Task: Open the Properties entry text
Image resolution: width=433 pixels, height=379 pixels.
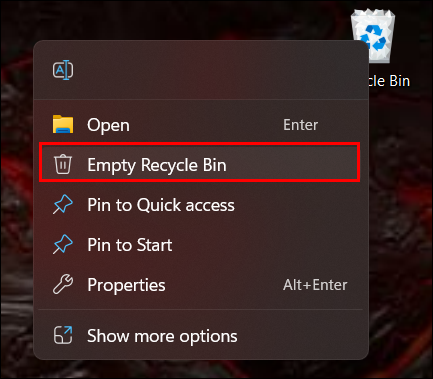Action: click(x=126, y=285)
